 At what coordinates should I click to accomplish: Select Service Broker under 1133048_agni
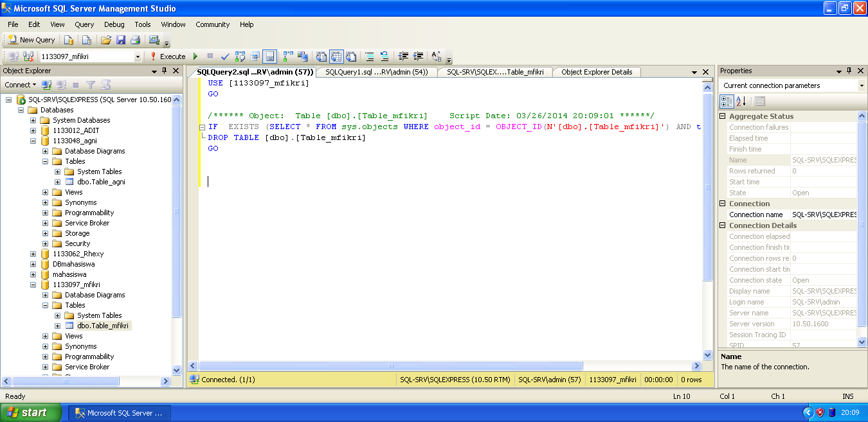(x=87, y=223)
